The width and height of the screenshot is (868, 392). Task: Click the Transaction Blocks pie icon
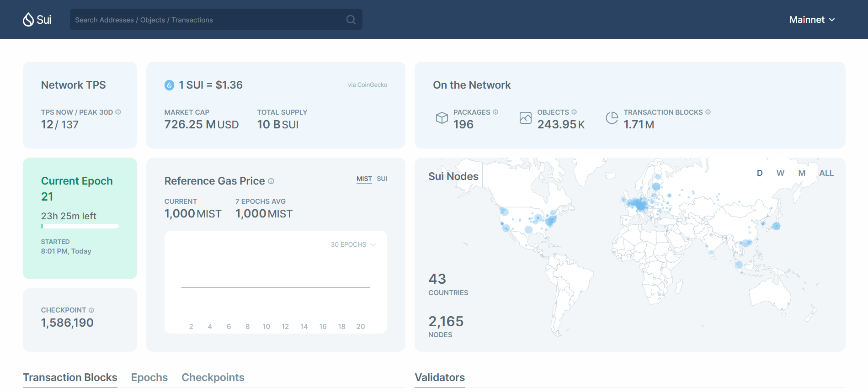[612, 118]
